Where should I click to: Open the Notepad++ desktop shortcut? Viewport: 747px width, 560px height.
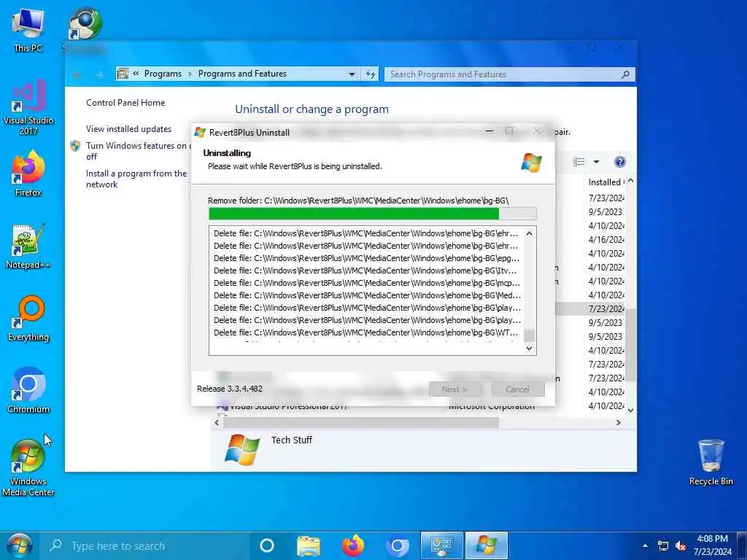pyautogui.click(x=28, y=246)
